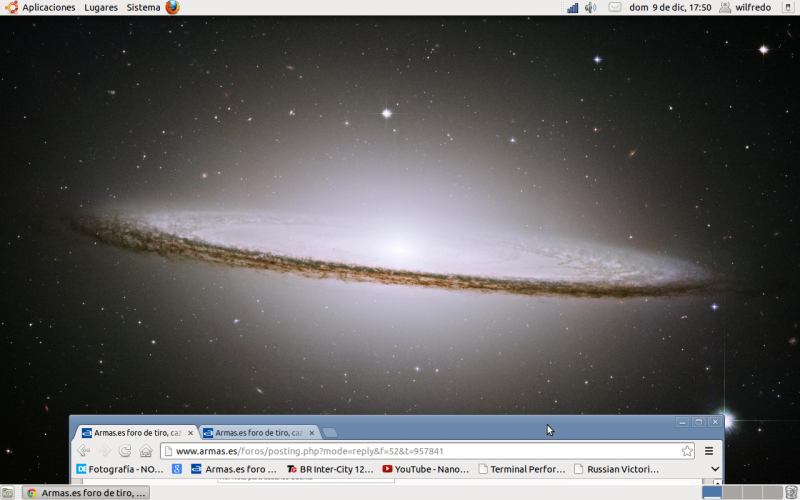Click the Chrome home button
Image resolution: width=800 pixels, height=500 pixels.
tap(146, 451)
